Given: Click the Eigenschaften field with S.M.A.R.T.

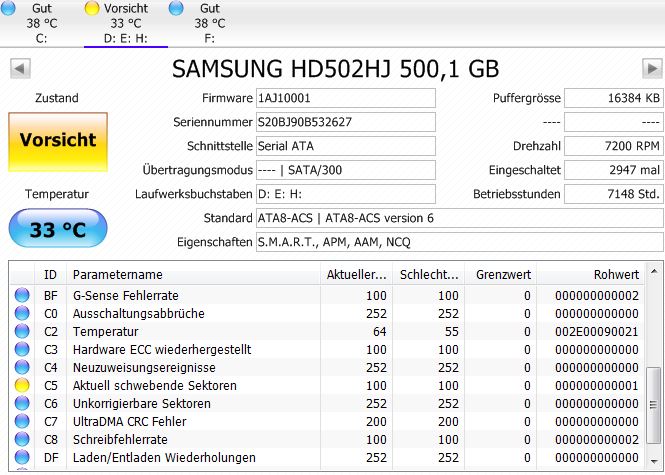Looking at the screenshot, I should click(x=460, y=242).
